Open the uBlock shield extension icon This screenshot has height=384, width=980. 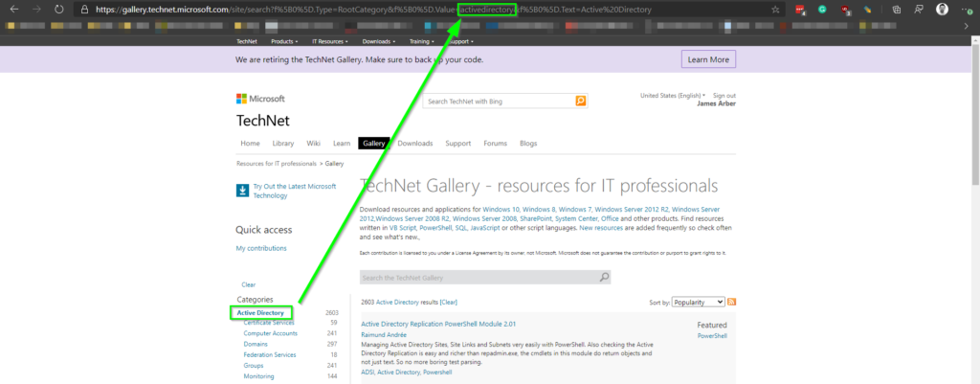[846, 10]
